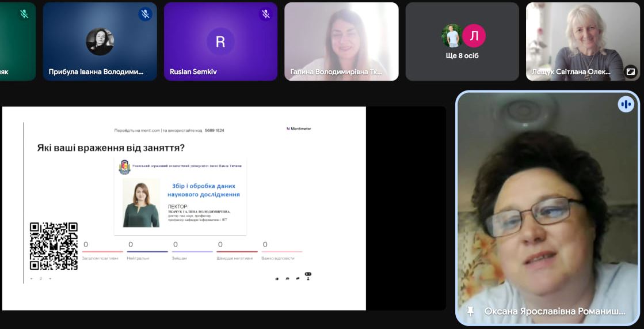644x329 pixels.
Task: Click the 'Нейтральні' answer option
Action: [x=138, y=258]
